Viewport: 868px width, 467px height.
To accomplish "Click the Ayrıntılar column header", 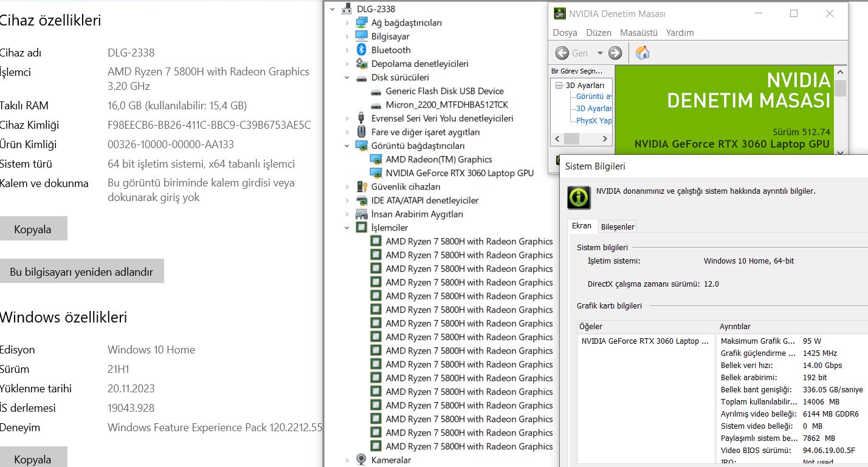I will click(x=791, y=326).
